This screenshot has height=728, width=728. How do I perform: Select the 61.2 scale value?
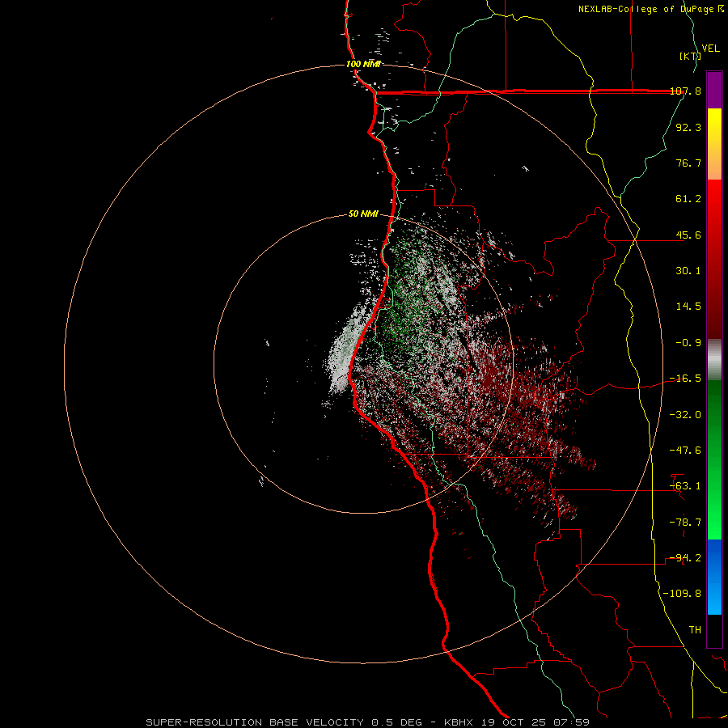click(x=688, y=199)
